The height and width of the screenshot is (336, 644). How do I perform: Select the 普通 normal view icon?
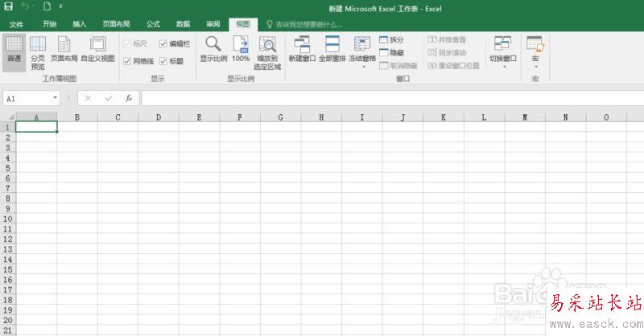click(14, 52)
